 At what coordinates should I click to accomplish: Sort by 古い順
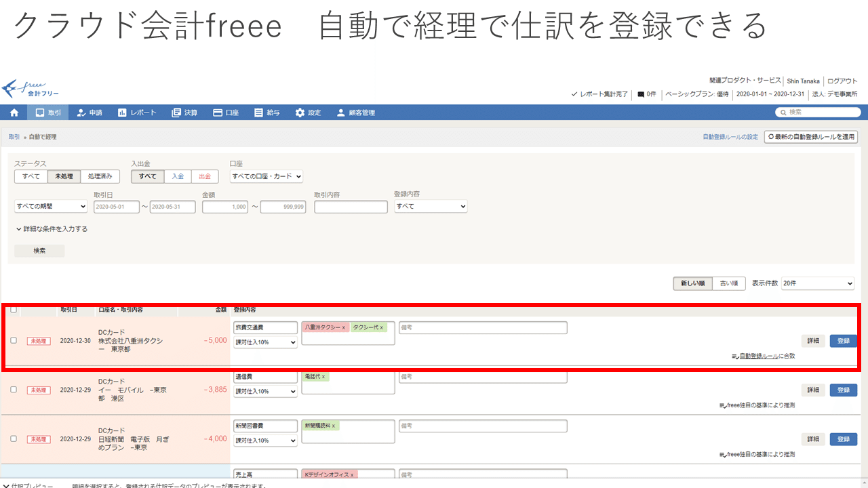729,283
